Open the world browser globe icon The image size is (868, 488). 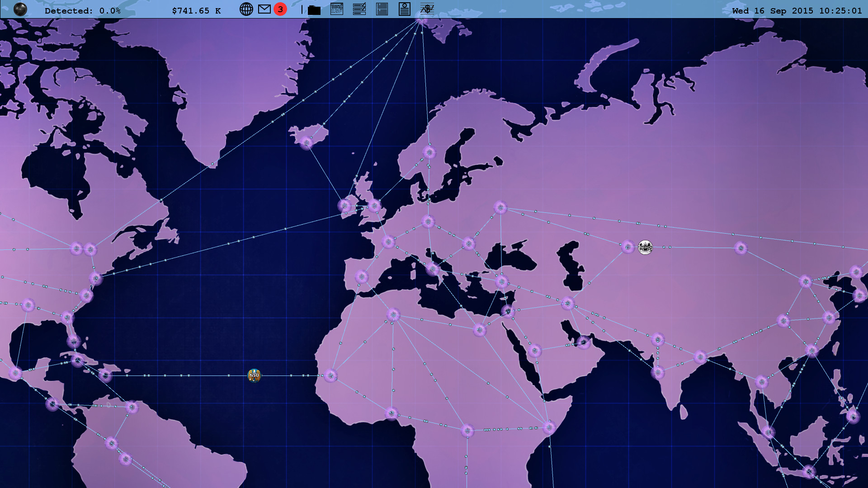point(246,9)
